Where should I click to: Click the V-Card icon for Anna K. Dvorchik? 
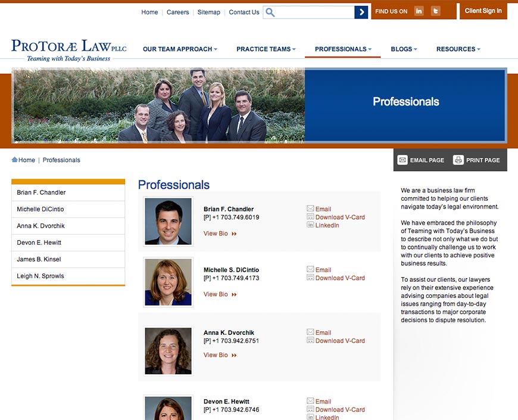tap(310, 340)
